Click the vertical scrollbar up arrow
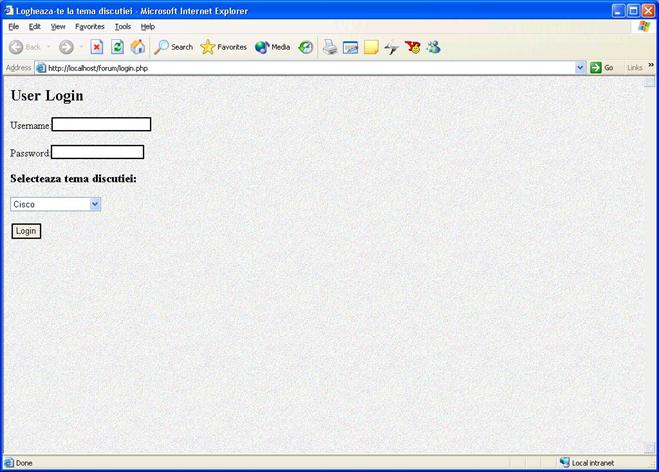Screen dimensions: 659x472 tap(650, 82)
